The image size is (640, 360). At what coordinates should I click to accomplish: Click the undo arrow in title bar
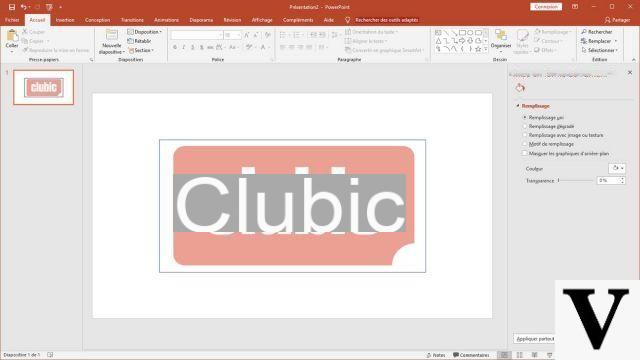(23, 7)
